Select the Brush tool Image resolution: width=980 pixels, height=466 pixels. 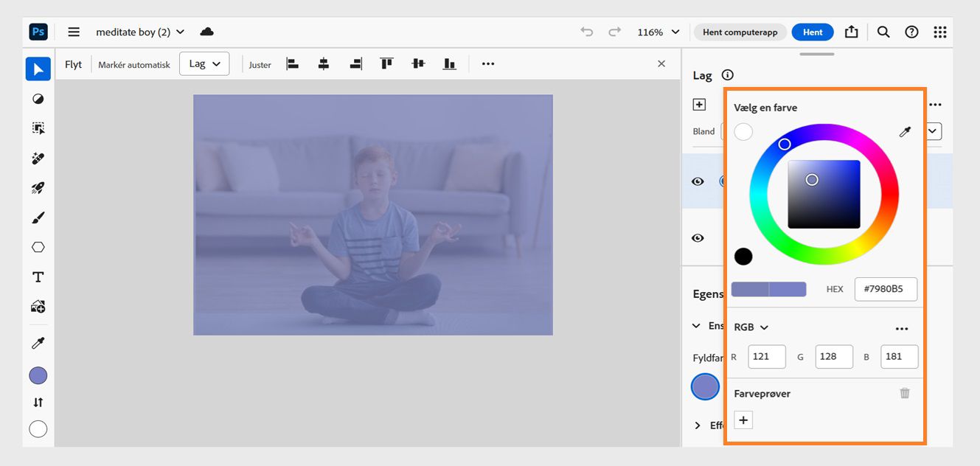point(38,218)
